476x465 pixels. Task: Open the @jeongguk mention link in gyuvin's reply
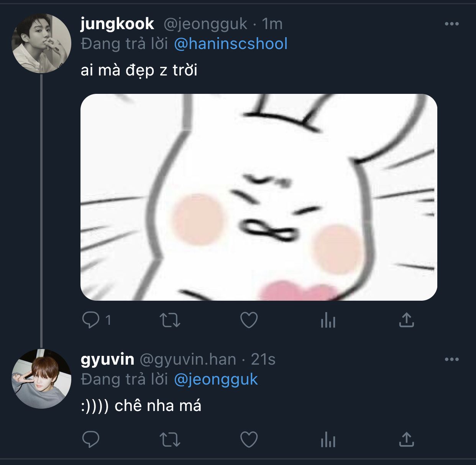click(216, 380)
